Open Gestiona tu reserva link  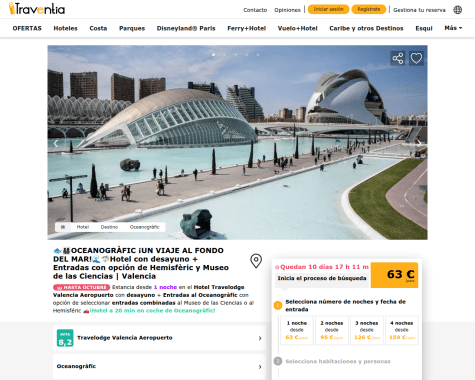419,10
